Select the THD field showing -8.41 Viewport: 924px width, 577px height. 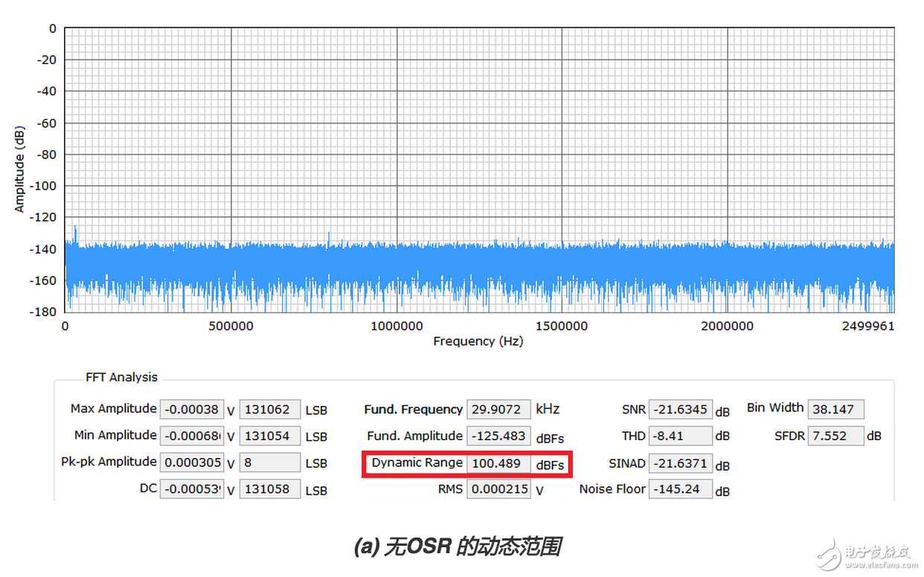click(x=680, y=436)
